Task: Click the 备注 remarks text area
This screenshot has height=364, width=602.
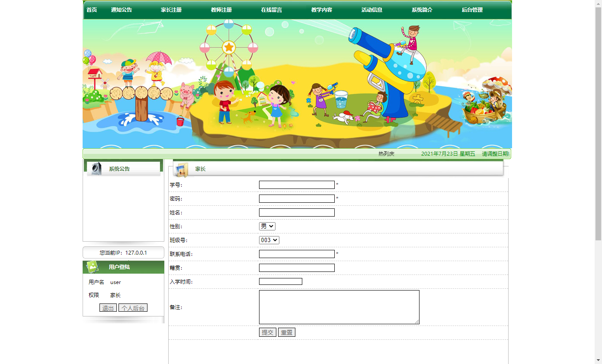Action: click(339, 307)
